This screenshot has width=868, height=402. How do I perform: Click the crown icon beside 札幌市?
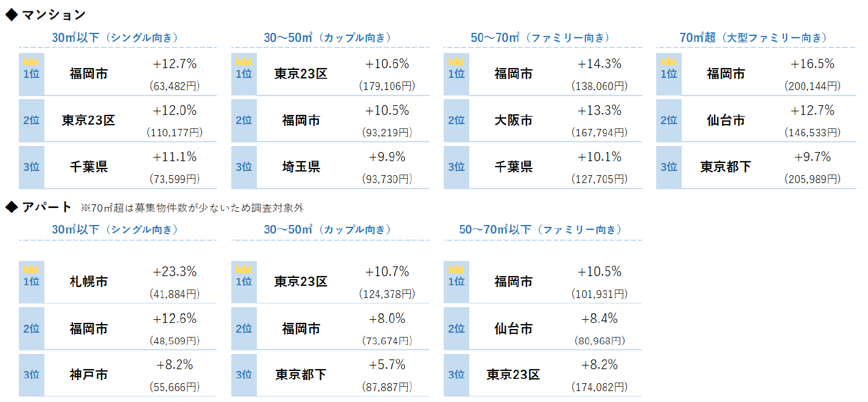[31, 269]
